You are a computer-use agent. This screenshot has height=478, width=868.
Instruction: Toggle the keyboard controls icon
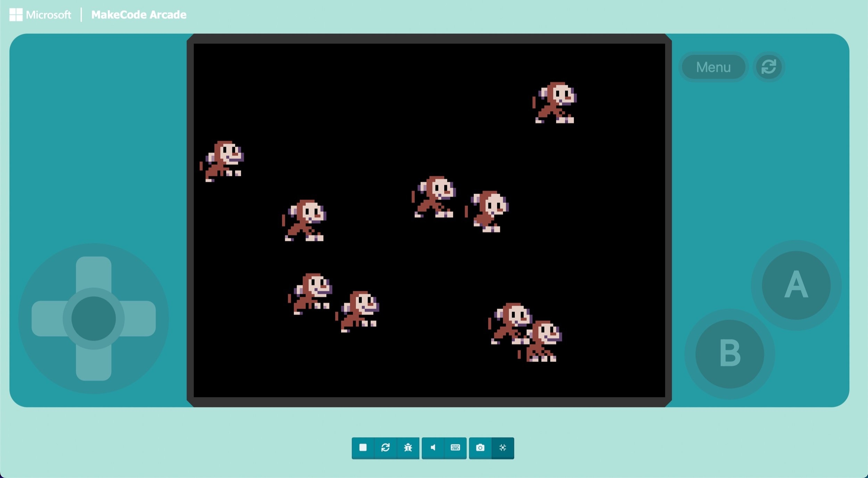455,448
